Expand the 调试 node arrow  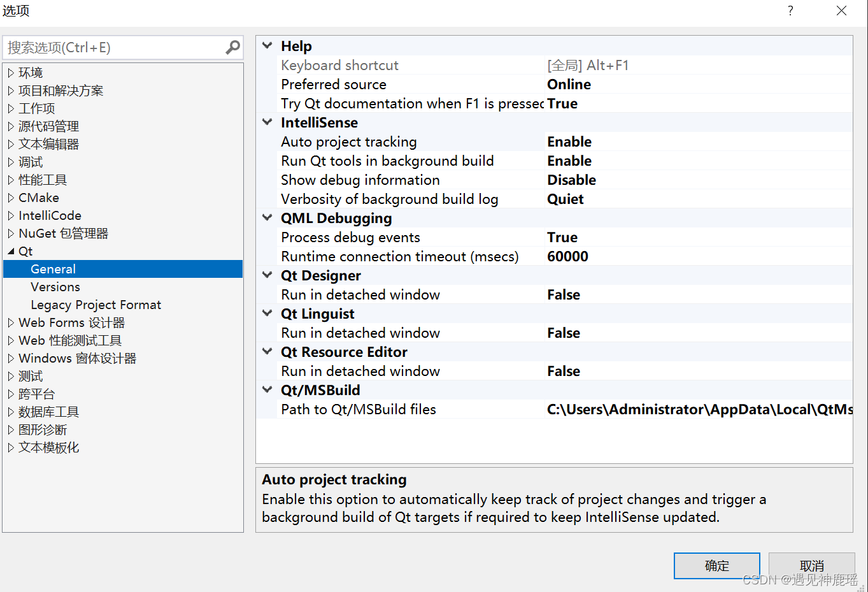point(11,162)
